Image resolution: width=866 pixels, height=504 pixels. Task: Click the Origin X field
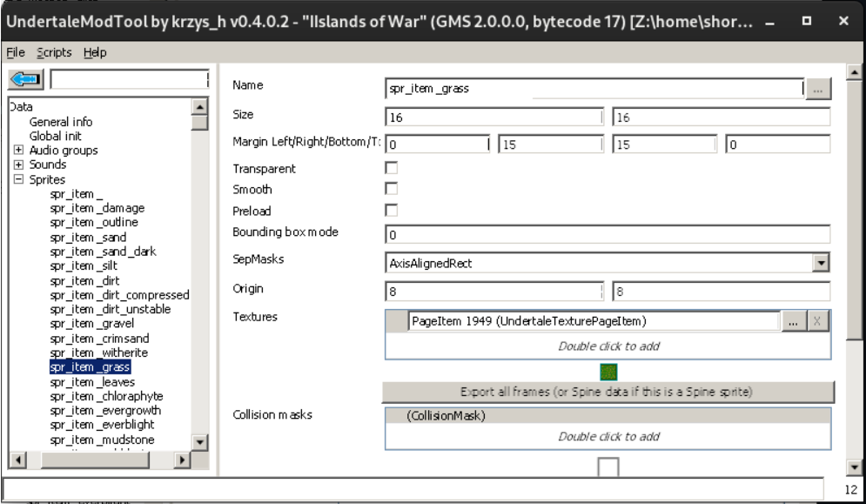tap(493, 291)
